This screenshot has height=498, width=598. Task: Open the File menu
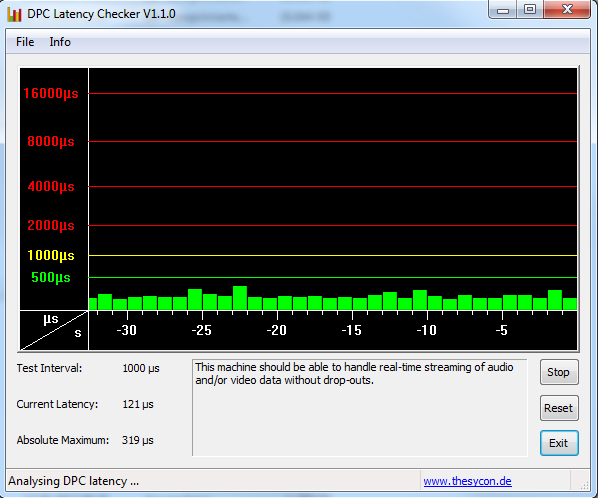pyautogui.click(x=25, y=42)
